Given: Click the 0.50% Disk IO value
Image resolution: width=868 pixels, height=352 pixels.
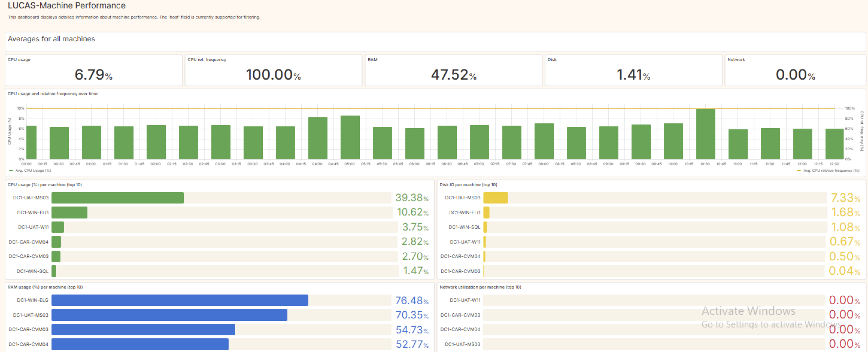Looking at the screenshot, I should [x=845, y=256].
